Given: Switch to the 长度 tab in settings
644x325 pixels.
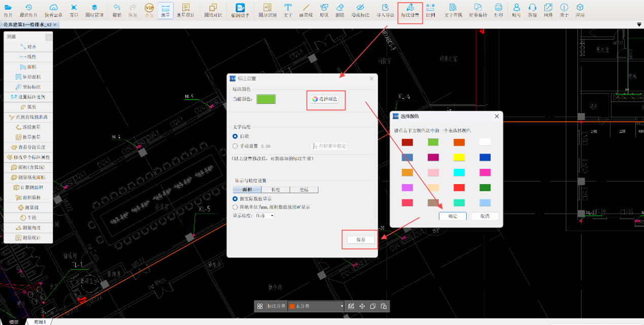Looking at the screenshot, I should click(276, 190).
